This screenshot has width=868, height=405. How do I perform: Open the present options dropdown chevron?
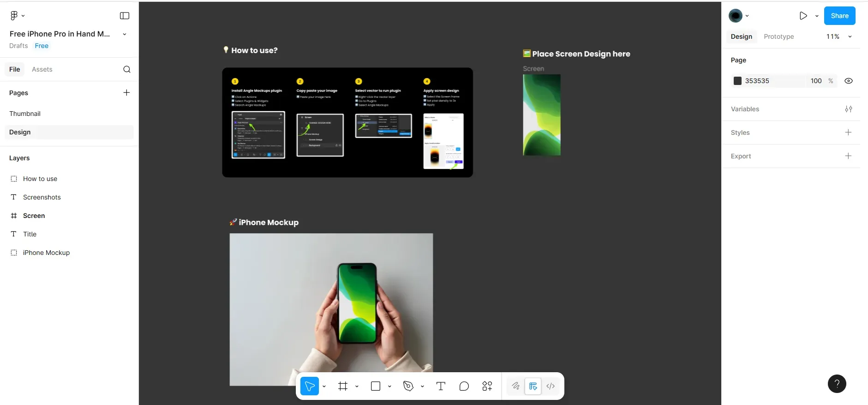(817, 16)
